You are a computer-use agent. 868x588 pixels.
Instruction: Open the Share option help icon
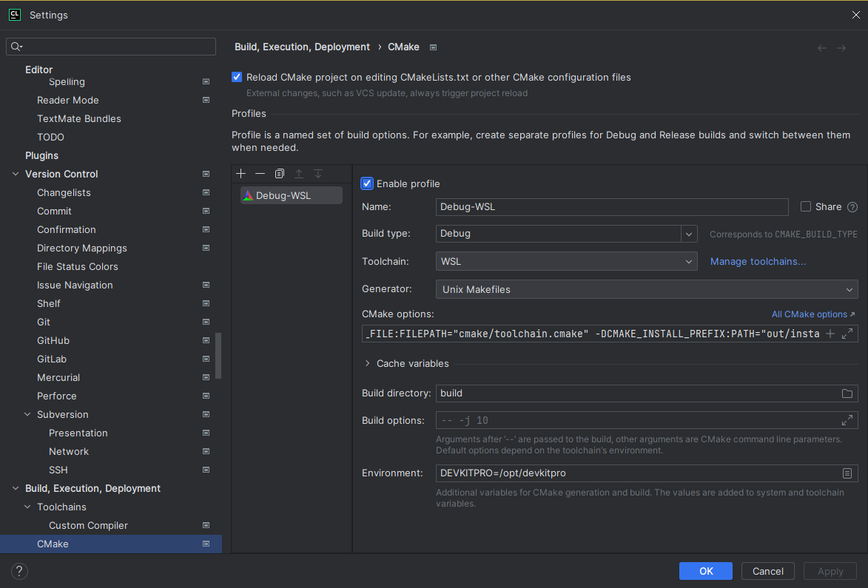(x=852, y=207)
